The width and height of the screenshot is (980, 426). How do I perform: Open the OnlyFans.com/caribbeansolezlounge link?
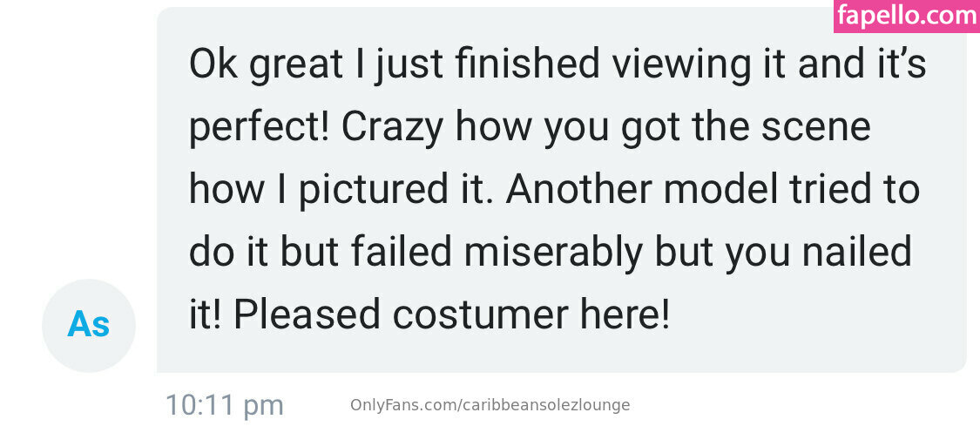pos(490,405)
